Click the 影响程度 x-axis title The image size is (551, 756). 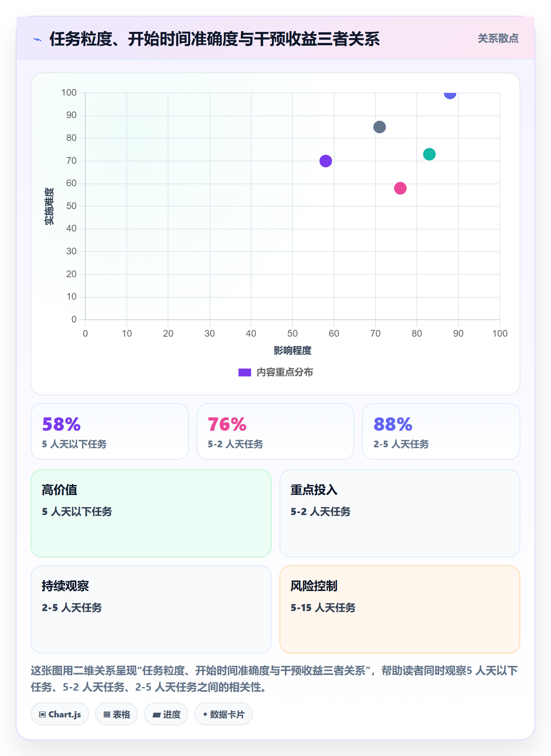(x=292, y=350)
